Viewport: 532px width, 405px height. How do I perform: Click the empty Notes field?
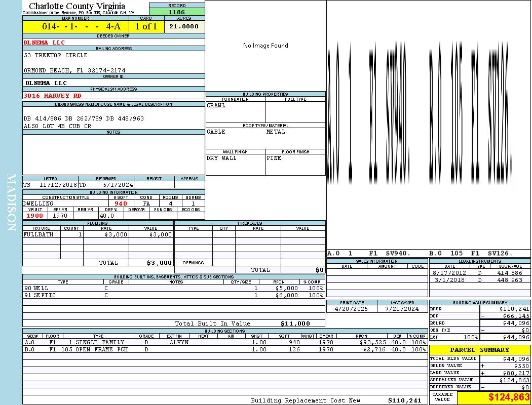[x=113, y=154]
